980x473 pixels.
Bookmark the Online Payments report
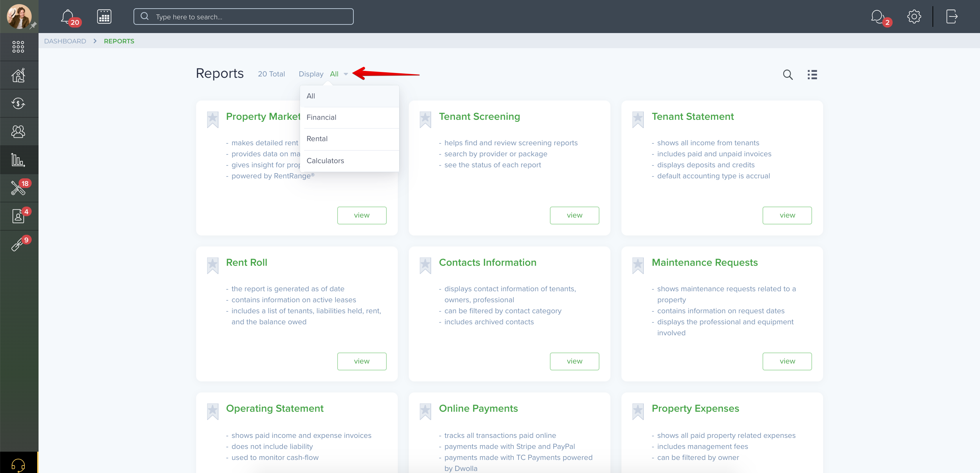pos(425,412)
